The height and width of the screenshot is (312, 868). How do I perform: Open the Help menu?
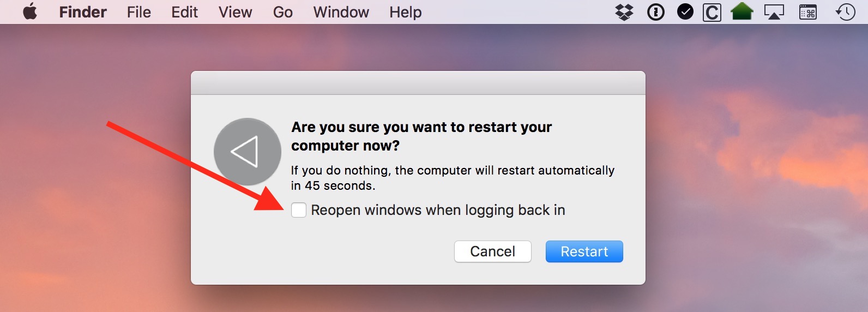(x=406, y=12)
